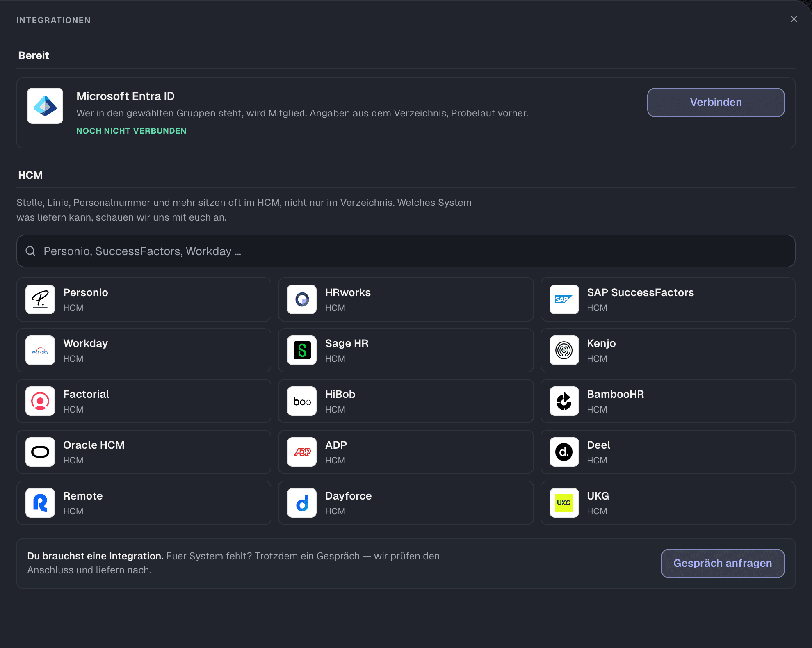Select the HiBob name label
812x648 pixels.
coord(340,394)
